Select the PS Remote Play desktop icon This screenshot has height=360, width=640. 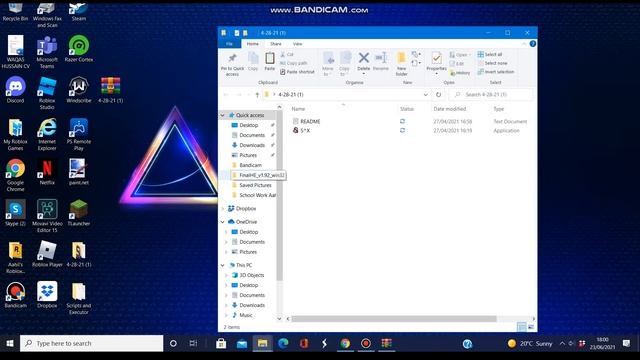pyautogui.click(x=79, y=135)
